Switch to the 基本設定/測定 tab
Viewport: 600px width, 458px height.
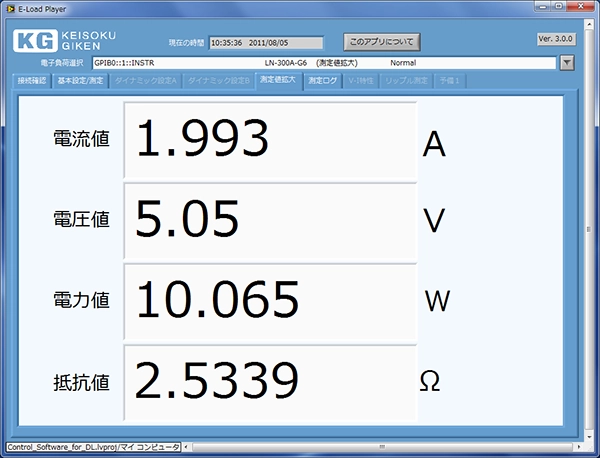[x=80, y=81]
